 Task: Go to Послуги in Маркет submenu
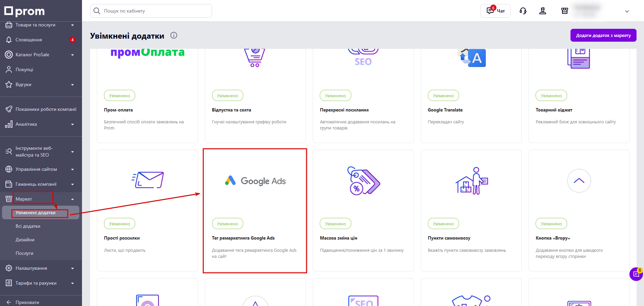tap(24, 253)
